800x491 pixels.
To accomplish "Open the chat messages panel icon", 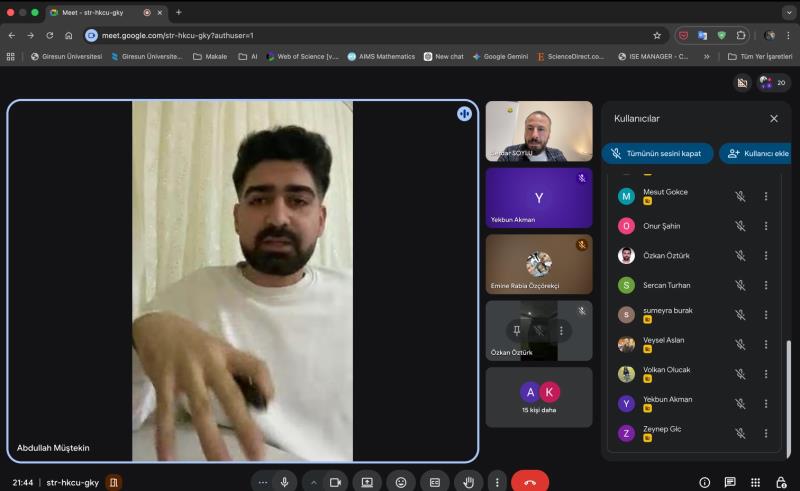I will point(730,482).
